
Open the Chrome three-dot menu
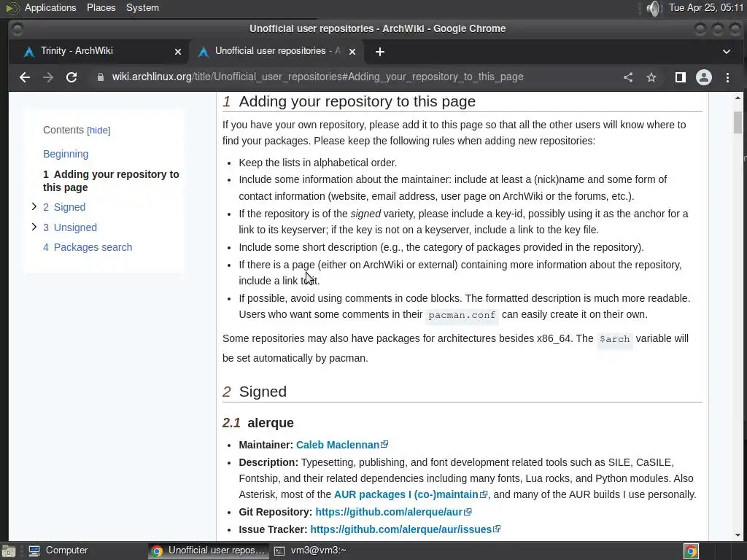[x=727, y=77]
